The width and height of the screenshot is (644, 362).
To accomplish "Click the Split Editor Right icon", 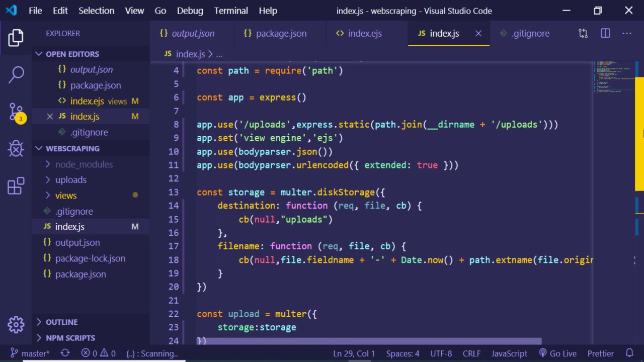I will point(605,34).
